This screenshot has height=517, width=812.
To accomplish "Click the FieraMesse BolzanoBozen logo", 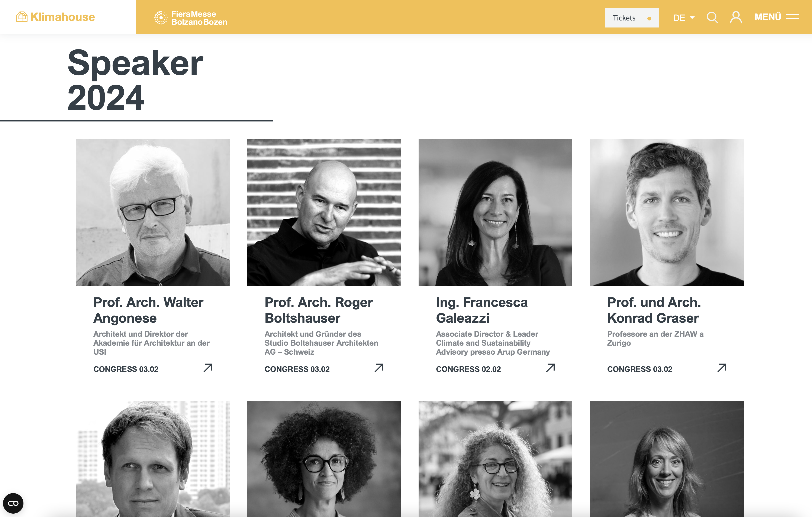I will pos(191,18).
